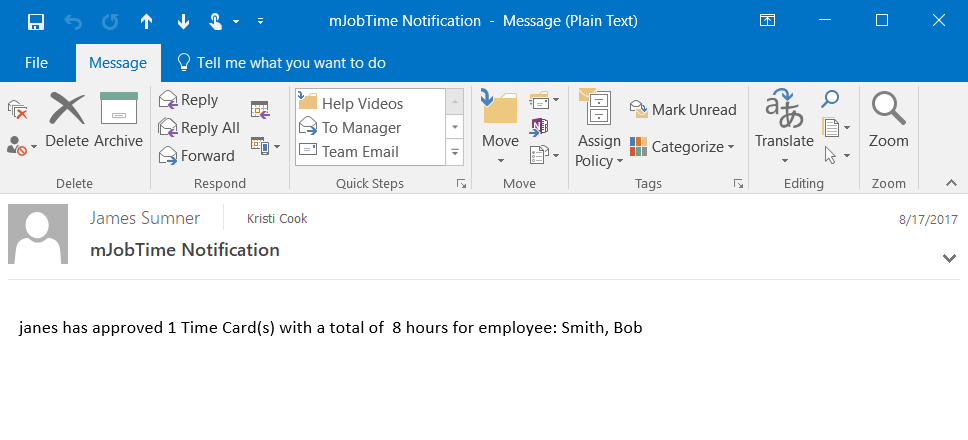Expand the message header with the chevron
The width and height of the screenshot is (968, 440).
tap(949, 258)
